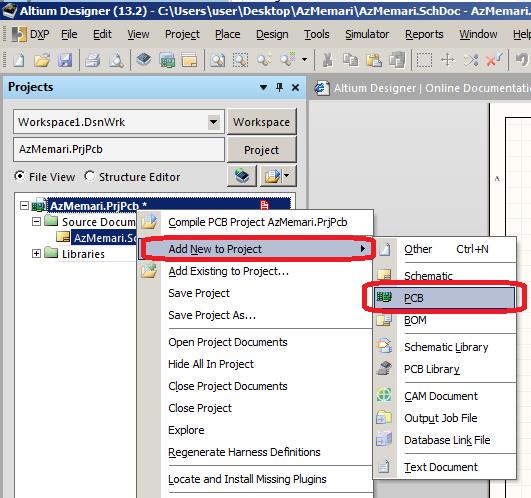Open the Simulator menu
The height and width of the screenshot is (498, 531).
[x=367, y=34]
